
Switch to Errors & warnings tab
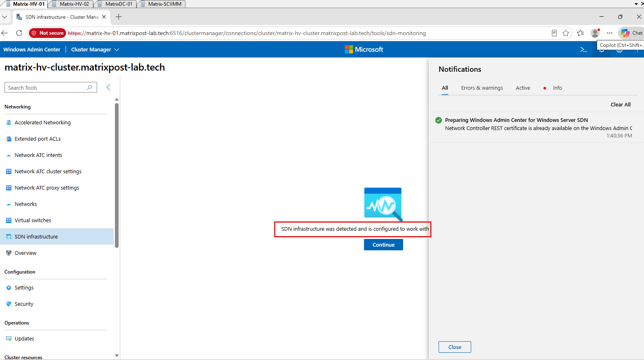coord(482,88)
